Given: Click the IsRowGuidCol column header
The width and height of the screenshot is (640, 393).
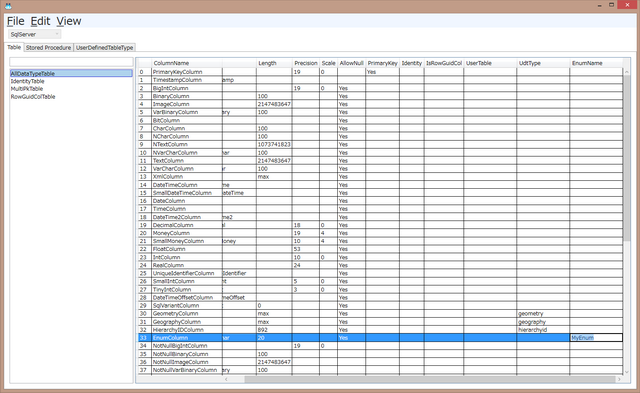Looking at the screenshot, I should coord(444,63).
